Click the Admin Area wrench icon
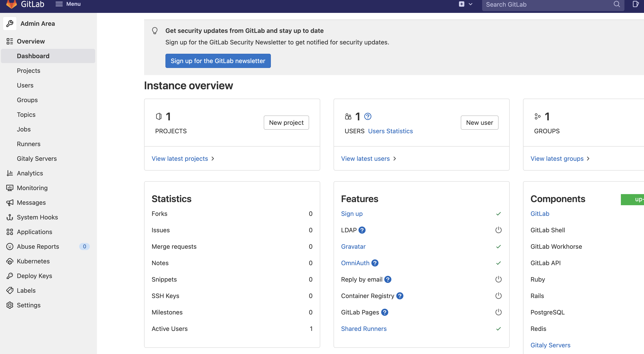Image resolution: width=644 pixels, height=354 pixels. click(x=10, y=24)
